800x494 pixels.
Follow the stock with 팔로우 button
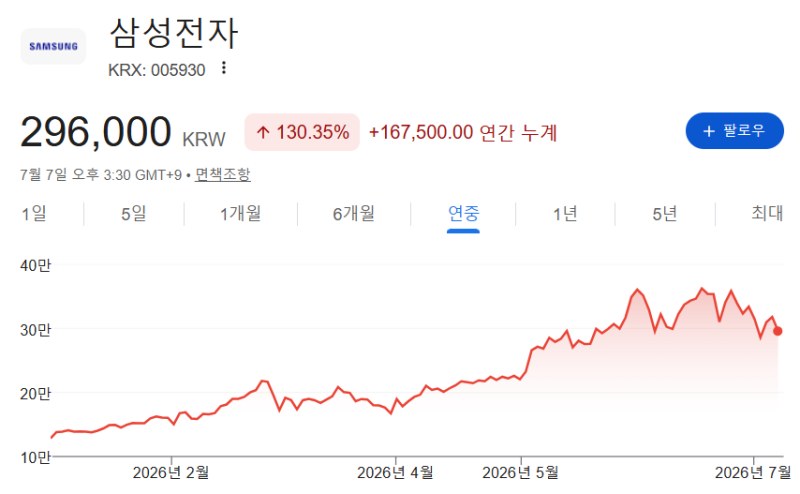pyautogui.click(x=734, y=131)
